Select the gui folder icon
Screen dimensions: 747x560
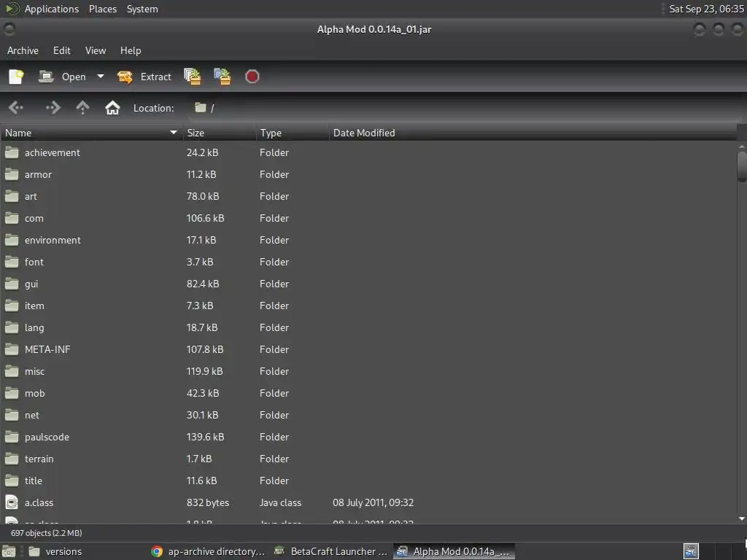click(12, 284)
